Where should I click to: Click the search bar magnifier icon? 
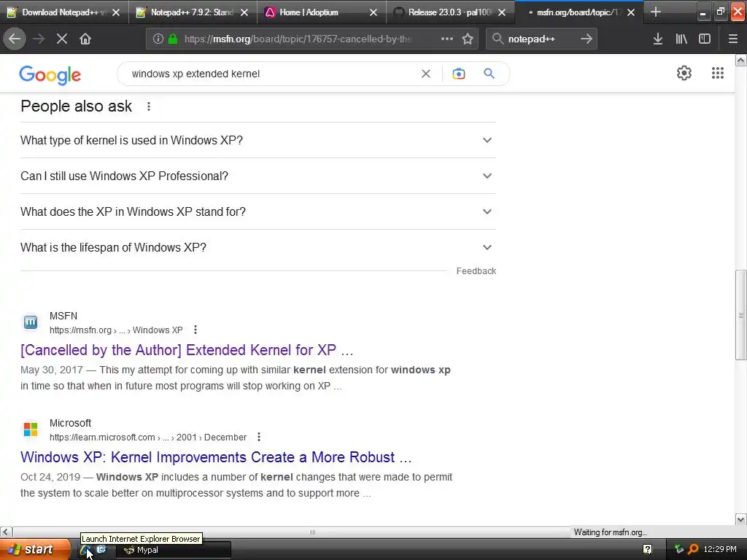pos(498,39)
